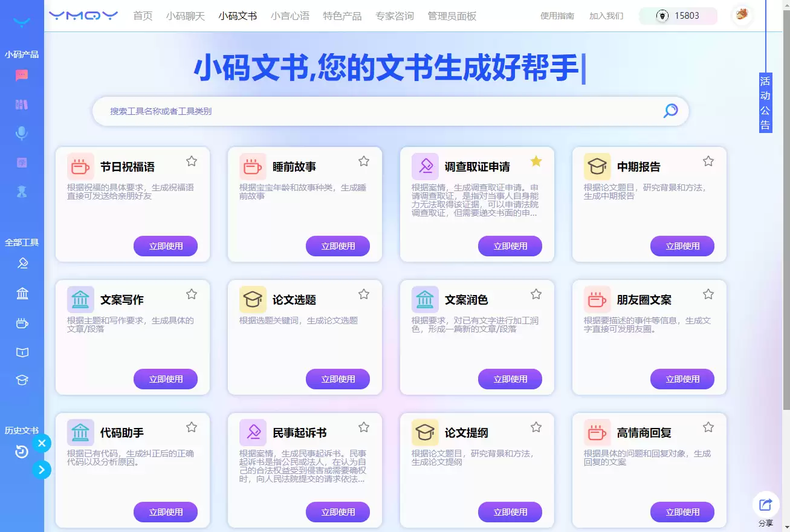Favorite the 民事起诉书 tool with star
This screenshot has width=790, height=532.
click(x=364, y=427)
